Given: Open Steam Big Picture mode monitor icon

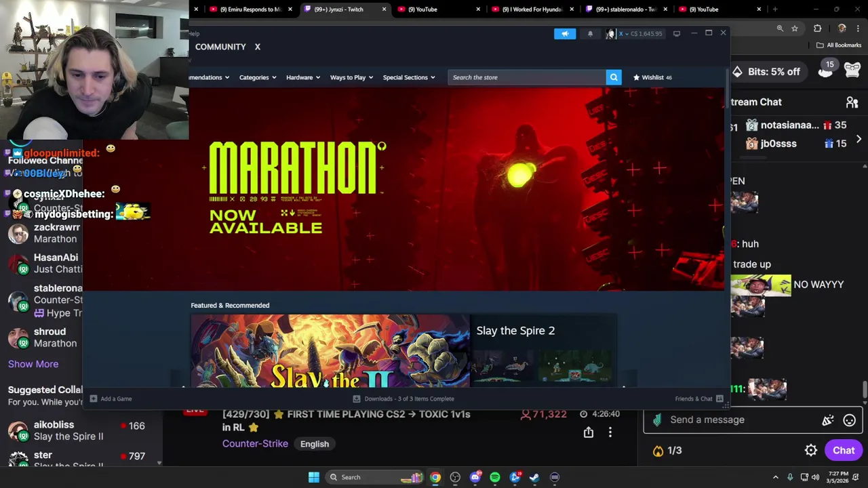Looking at the screenshot, I should (676, 34).
